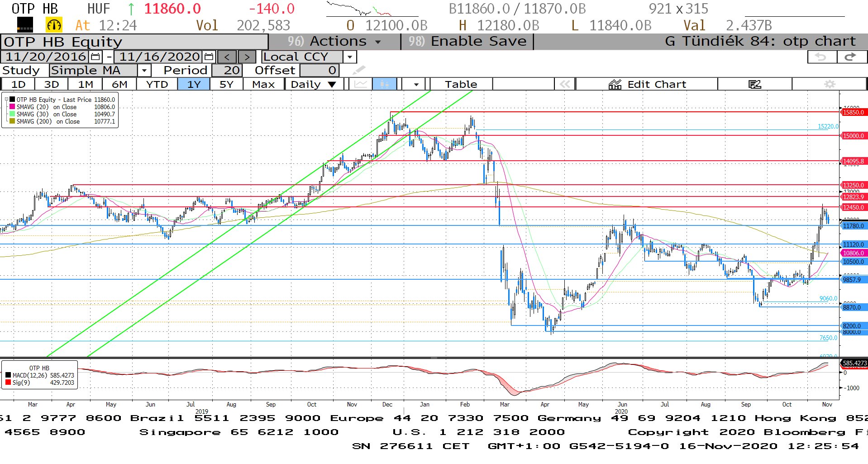Screen dimensions: 868x464
Task: Click the double-left collapse arrows icon
Action: 565,84
